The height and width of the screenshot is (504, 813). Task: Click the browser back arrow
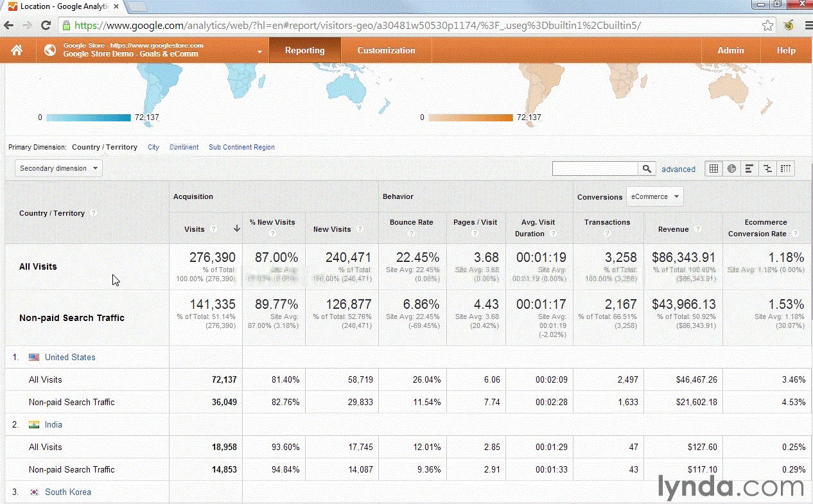[x=9, y=26]
